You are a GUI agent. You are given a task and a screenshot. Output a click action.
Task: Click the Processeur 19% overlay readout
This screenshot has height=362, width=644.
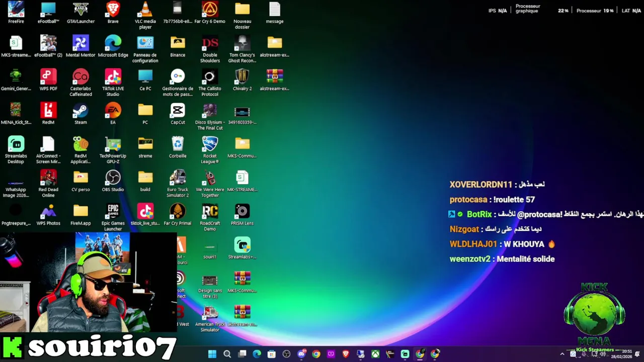tap(595, 11)
